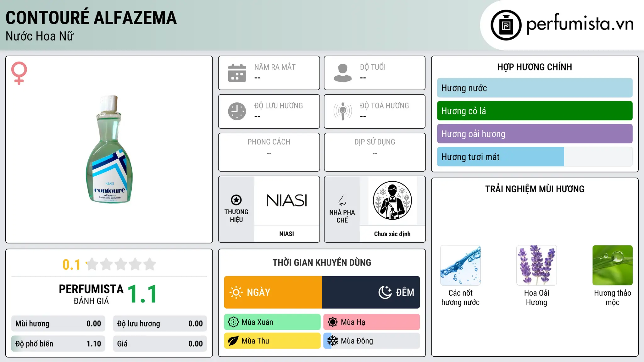Screen dimensions: 644x362
Task: Click the leaf icon next to Mùa Thu
Action: tap(233, 341)
